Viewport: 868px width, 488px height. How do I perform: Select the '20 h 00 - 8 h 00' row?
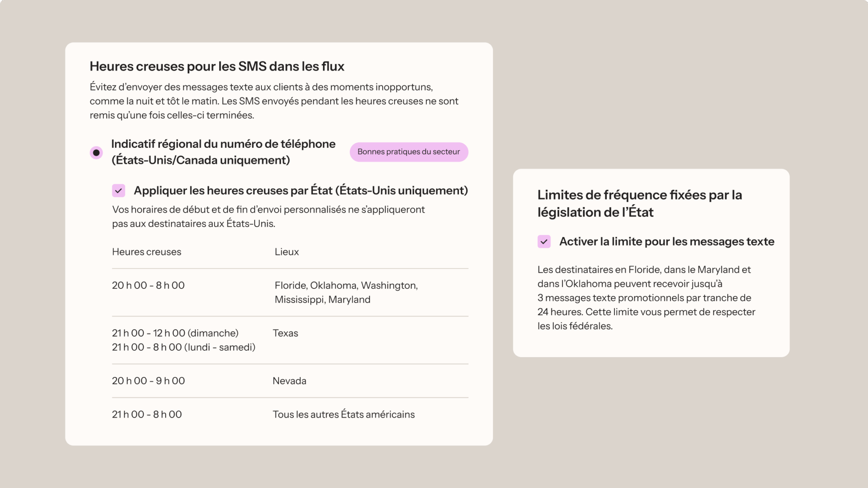[148, 285]
